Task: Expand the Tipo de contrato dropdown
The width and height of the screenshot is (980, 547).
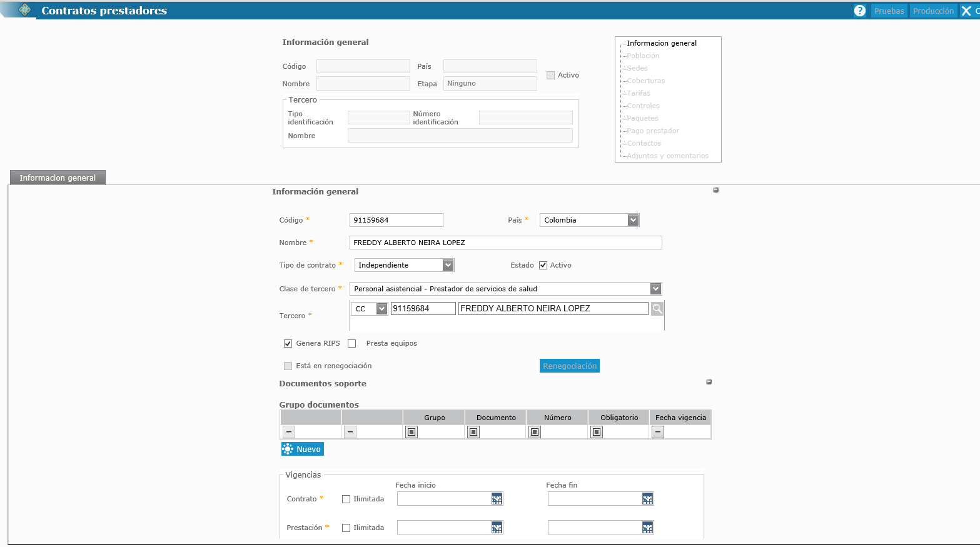Action: 448,265
